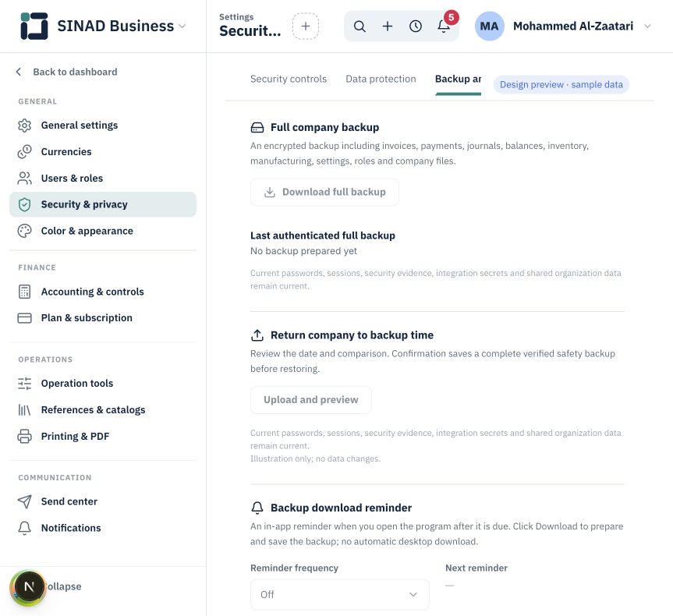Image resolution: width=673 pixels, height=616 pixels.
Task: Open Send center paper plane icon
Action: tap(24, 501)
